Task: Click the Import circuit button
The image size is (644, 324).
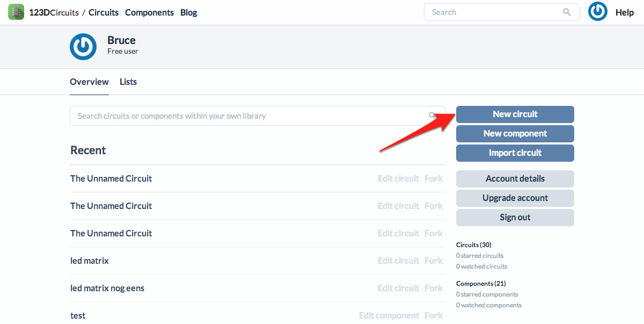Action: click(x=515, y=153)
